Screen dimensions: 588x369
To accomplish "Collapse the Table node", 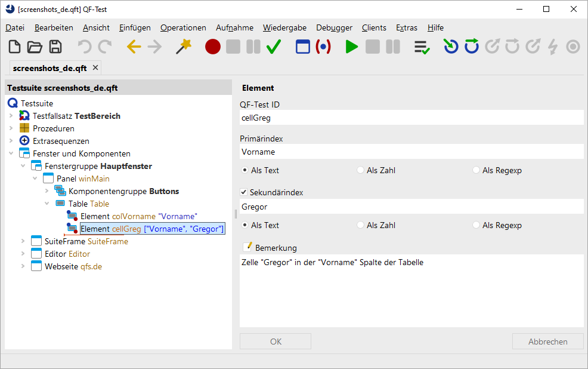I will click(x=47, y=204).
